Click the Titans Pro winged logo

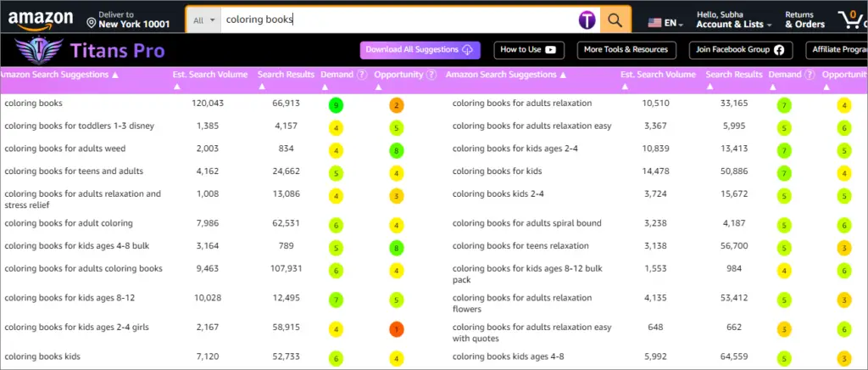point(39,51)
